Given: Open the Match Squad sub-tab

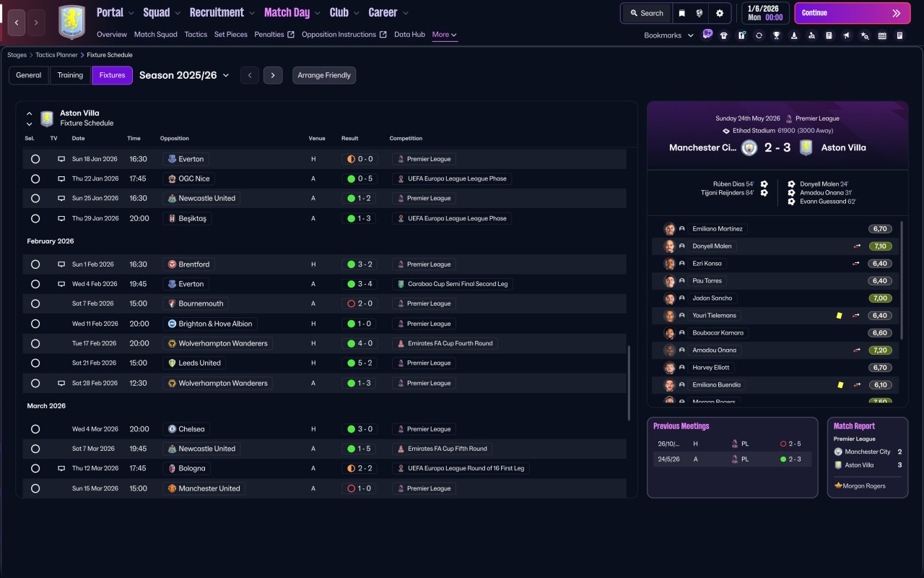Looking at the screenshot, I should coord(156,35).
